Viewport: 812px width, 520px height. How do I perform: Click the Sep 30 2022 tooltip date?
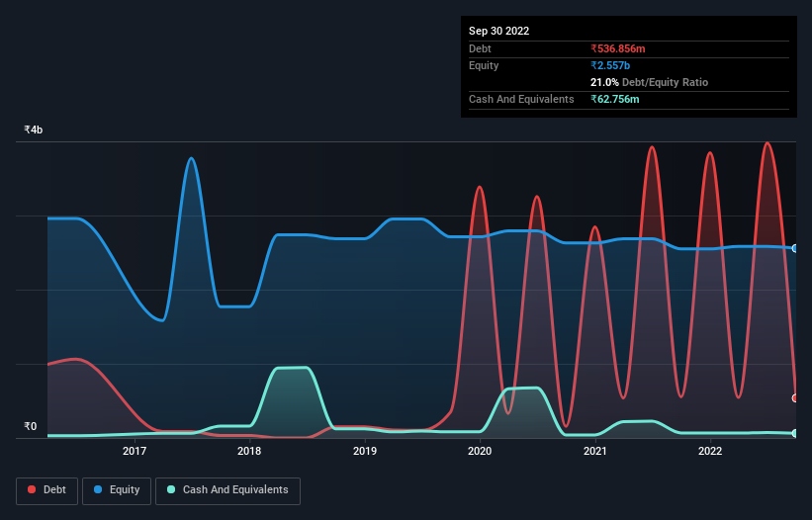[498, 31]
